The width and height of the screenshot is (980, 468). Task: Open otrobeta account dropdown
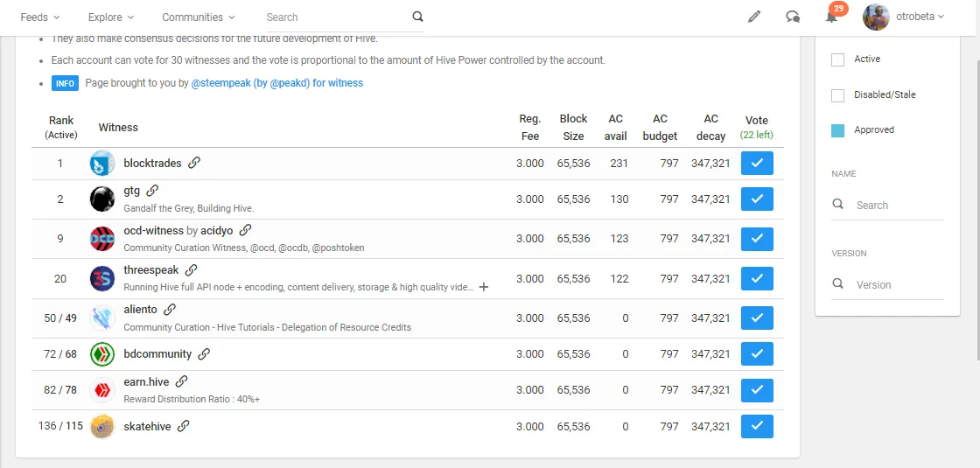pos(920,17)
